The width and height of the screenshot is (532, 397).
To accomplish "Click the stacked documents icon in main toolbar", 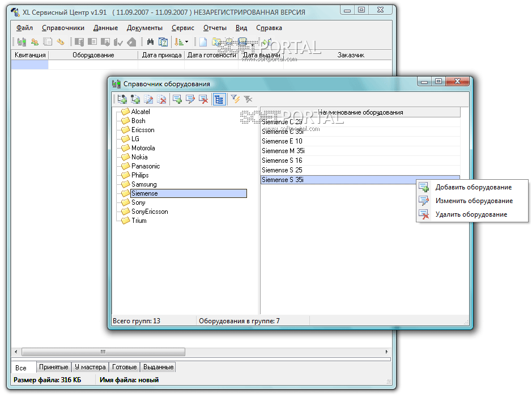I will 48,42.
